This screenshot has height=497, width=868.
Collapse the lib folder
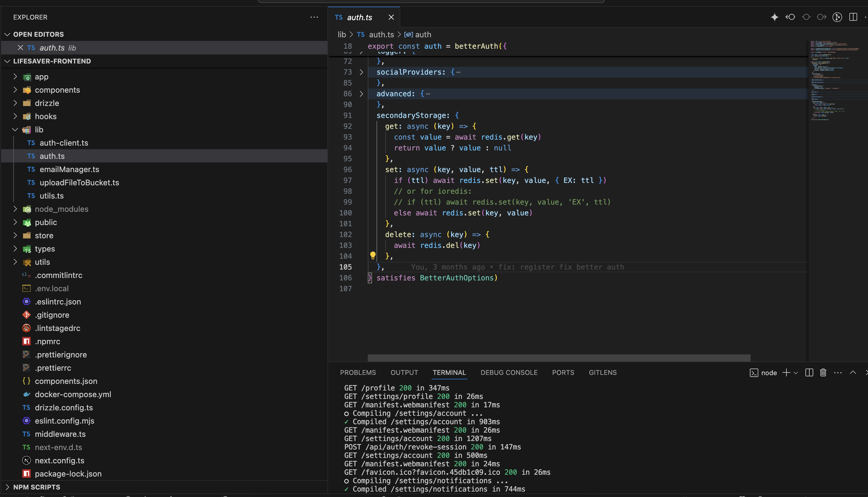pos(164,130)
